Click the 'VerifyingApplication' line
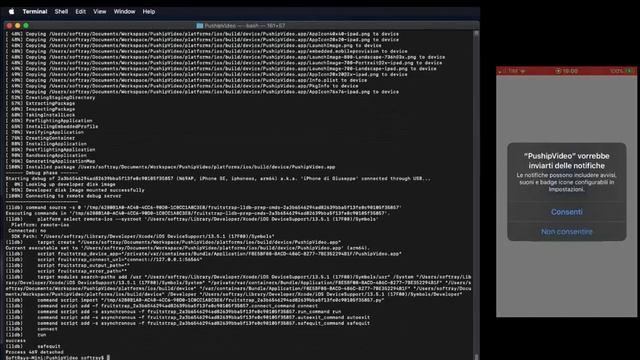 click(x=44, y=132)
